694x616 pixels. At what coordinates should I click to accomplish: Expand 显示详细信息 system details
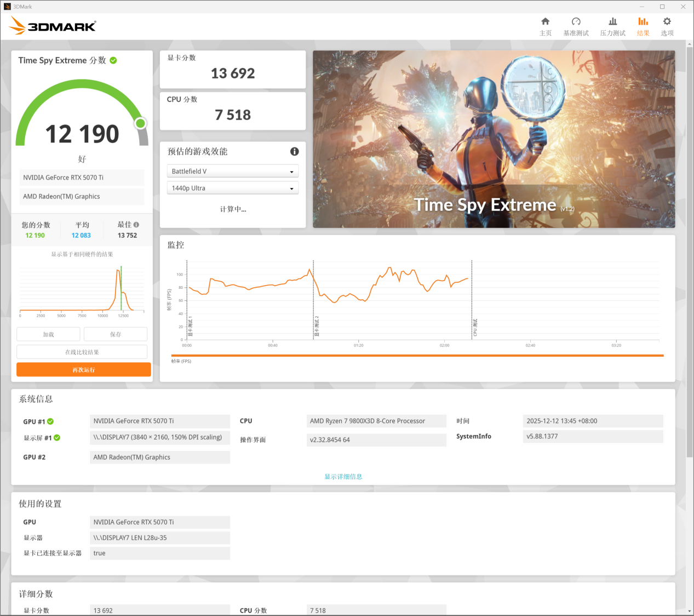[343, 477]
